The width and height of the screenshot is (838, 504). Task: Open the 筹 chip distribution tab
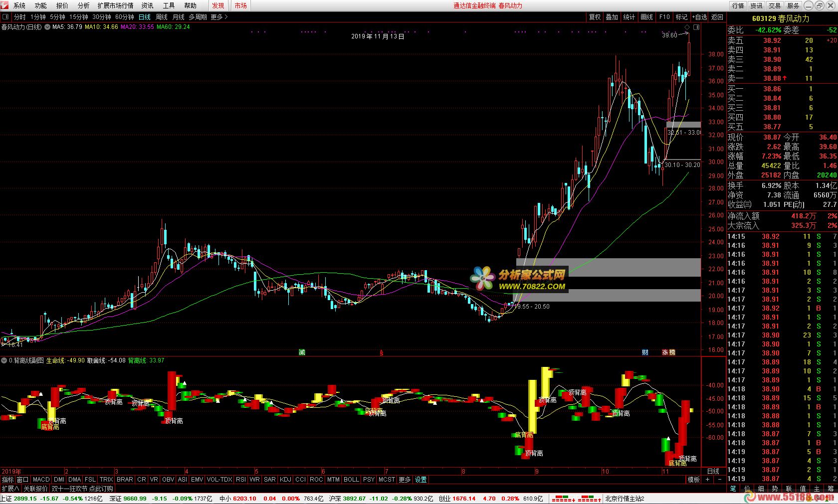click(x=831, y=489)
